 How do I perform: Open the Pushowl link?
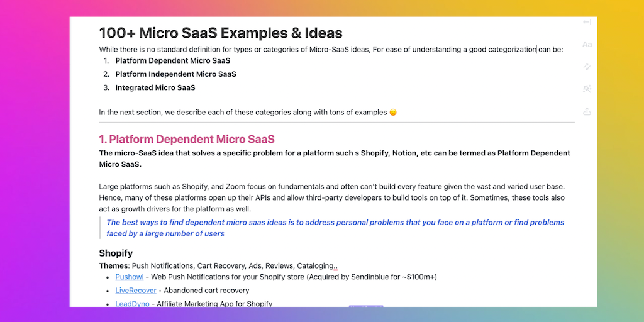click(130, 277)
